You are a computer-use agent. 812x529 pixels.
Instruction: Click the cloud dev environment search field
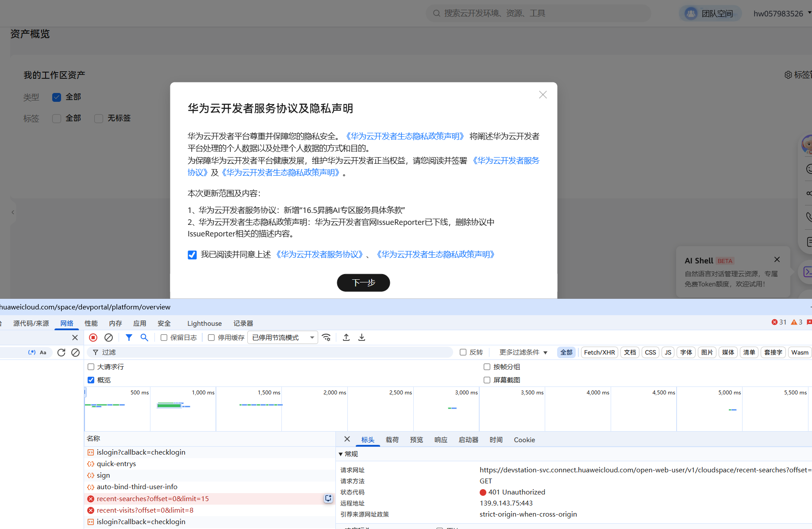pos(539,13)
